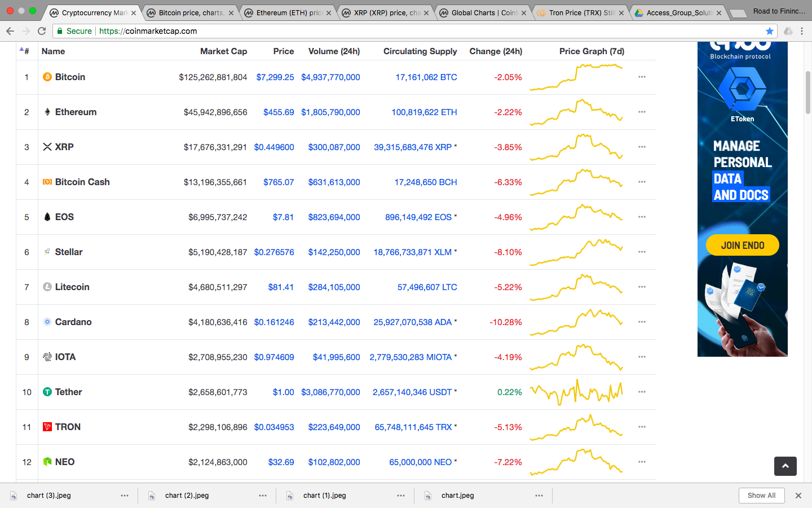Image resolution: width=812 pixels, height=508 pixels.
Task: Click Ethereum's $455.69 price link
Action: (x=279, y=112)
